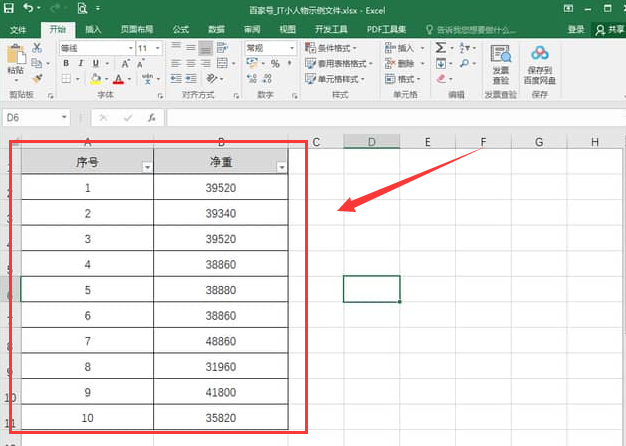
Task: Toggle bold formatting
Action: pos(66,63)
